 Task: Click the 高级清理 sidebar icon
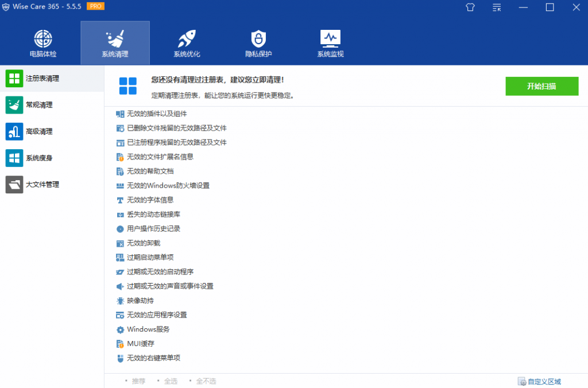(14, 131)
